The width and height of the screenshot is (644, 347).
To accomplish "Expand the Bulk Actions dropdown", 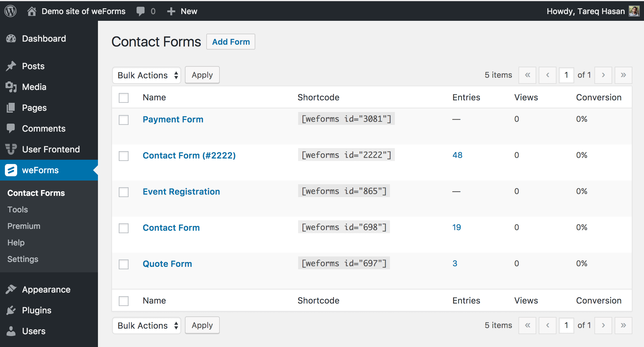I will tap(148, 75).
